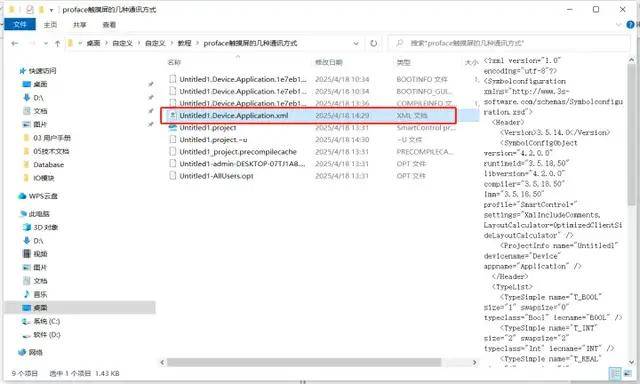
Task: Click the proface触摸屏的几种通讯方式 breadcrumb segment
Action: 250,43
